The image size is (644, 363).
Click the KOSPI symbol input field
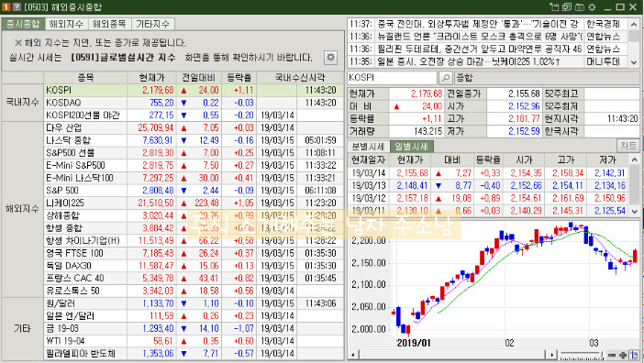[x=392, y=78]
